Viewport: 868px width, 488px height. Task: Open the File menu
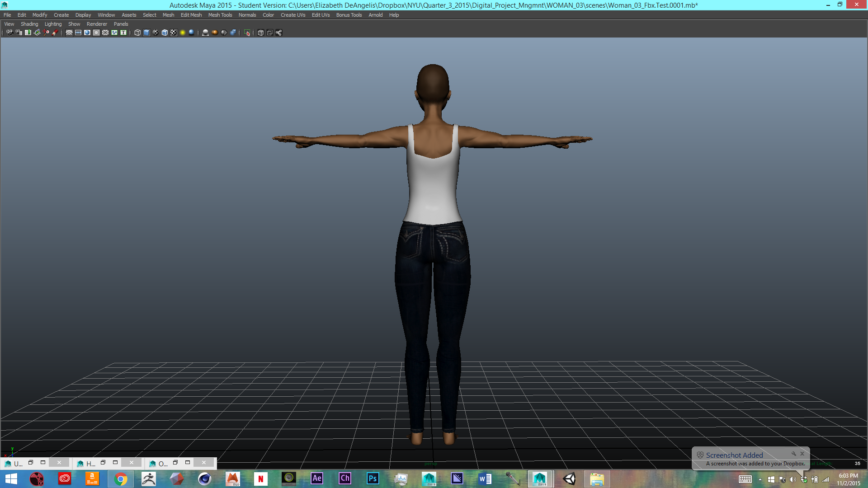(7, 15)
